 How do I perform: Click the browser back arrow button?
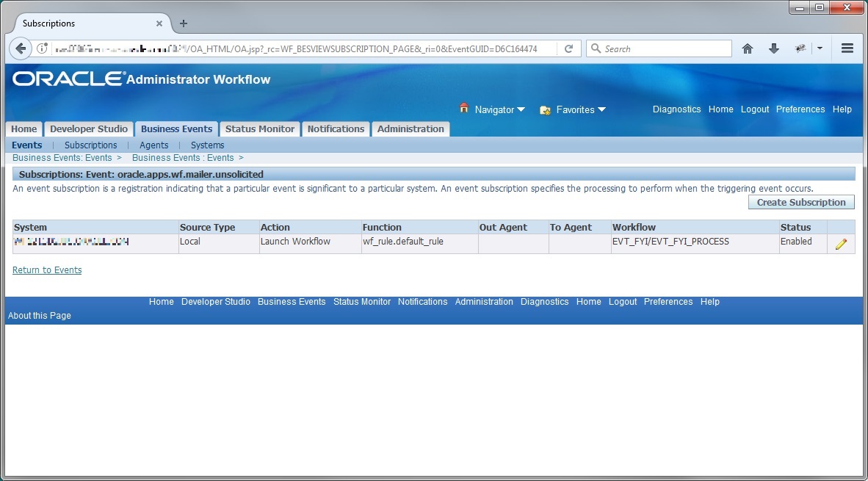click(x=21, y=48)
